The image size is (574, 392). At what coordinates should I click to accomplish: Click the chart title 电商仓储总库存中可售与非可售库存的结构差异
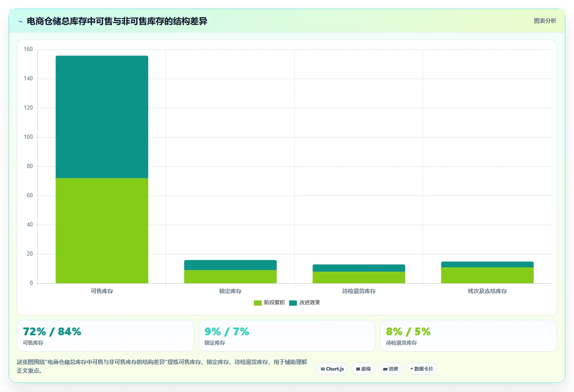(x=117, y=21)
